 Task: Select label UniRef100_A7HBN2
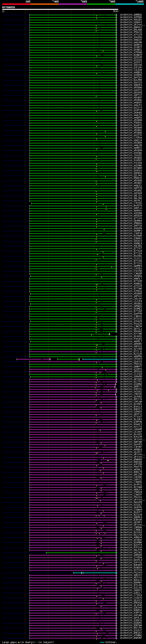pos(131,636)
